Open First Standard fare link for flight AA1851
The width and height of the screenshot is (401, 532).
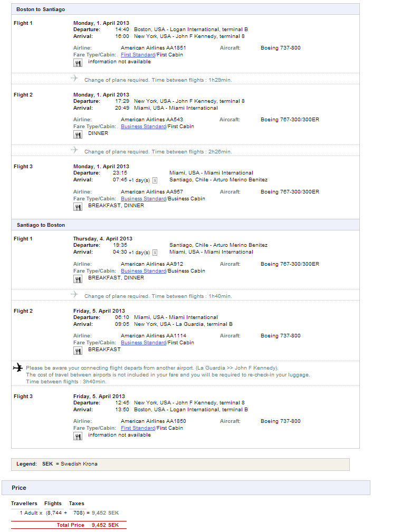[x=138, y=55]
